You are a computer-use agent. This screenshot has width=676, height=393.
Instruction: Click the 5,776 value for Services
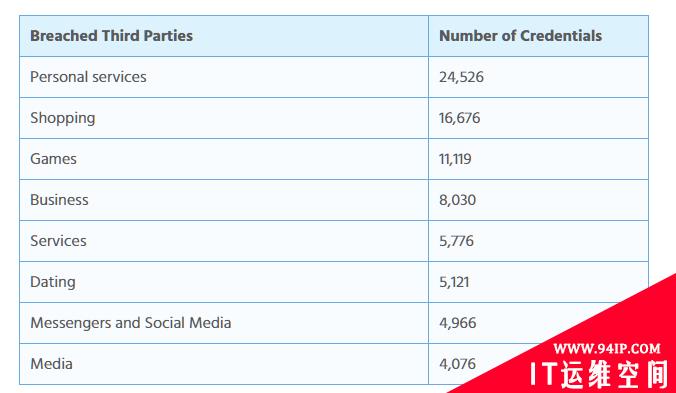coord(457,241)
